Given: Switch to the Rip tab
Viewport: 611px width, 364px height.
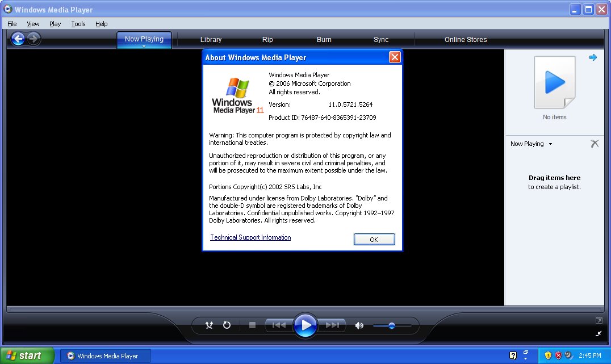Looking at the screenshot, I should click(267, 40).
